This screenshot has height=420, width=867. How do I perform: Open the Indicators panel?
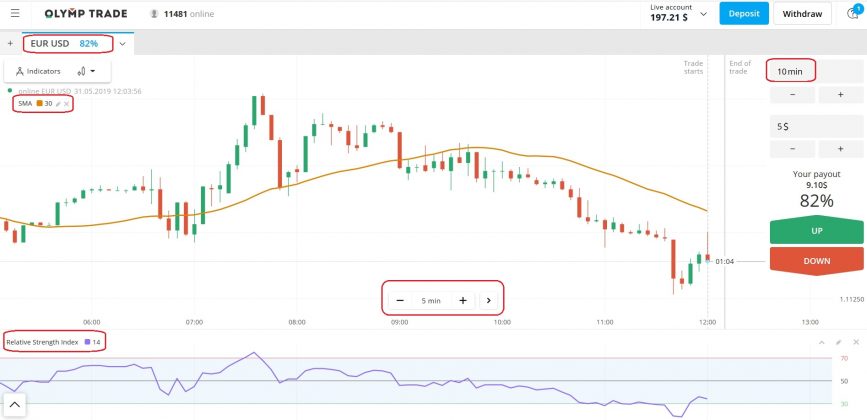(x=39, y=71)
